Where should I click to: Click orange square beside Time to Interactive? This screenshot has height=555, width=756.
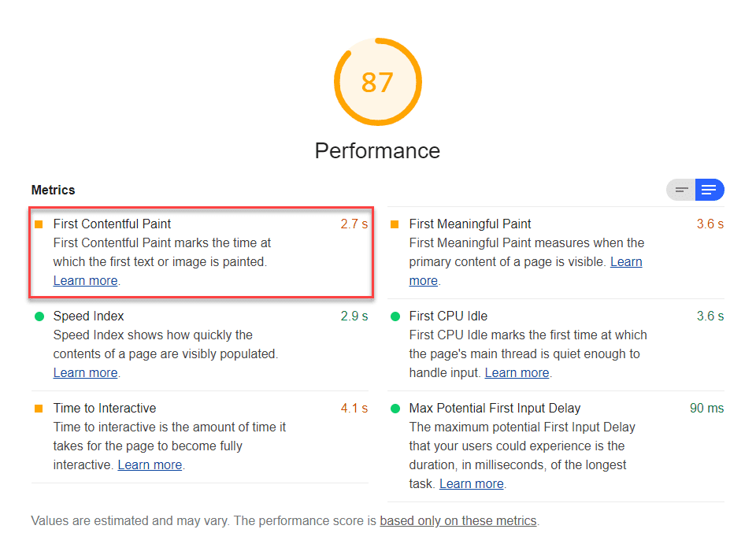39,409
